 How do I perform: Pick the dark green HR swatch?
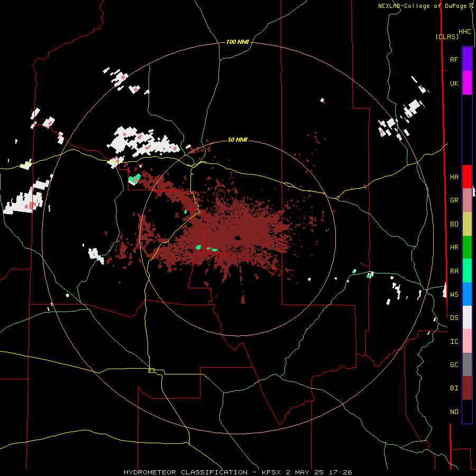pos(467,248)
